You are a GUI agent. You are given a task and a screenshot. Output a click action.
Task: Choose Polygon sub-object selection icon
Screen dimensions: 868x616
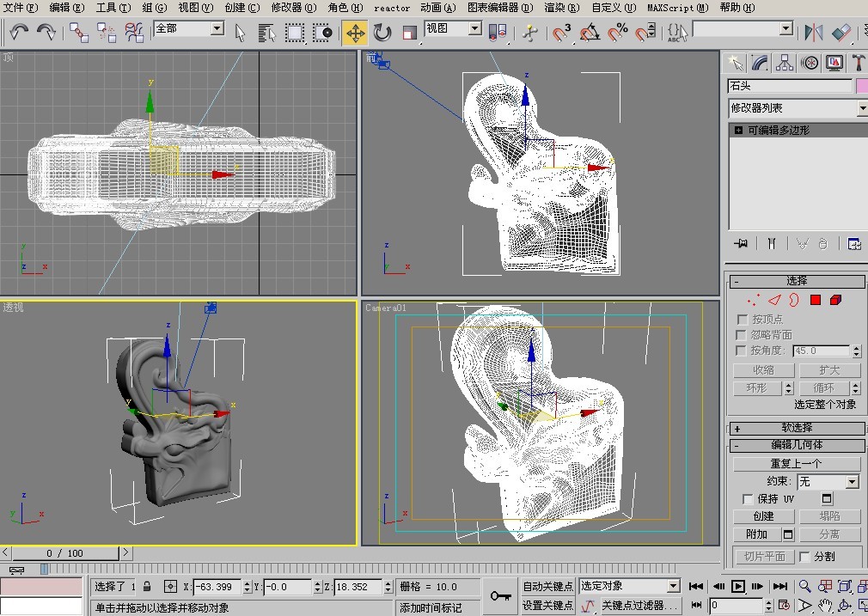pos(816,300)
